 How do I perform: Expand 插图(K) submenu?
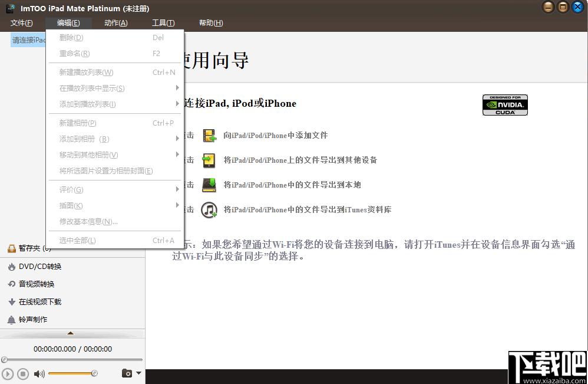(x=115, y=205)
